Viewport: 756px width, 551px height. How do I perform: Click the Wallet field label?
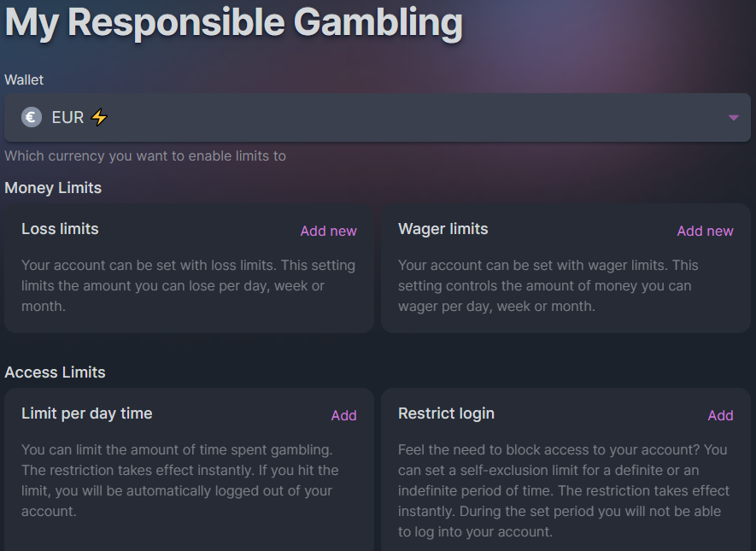24,79
